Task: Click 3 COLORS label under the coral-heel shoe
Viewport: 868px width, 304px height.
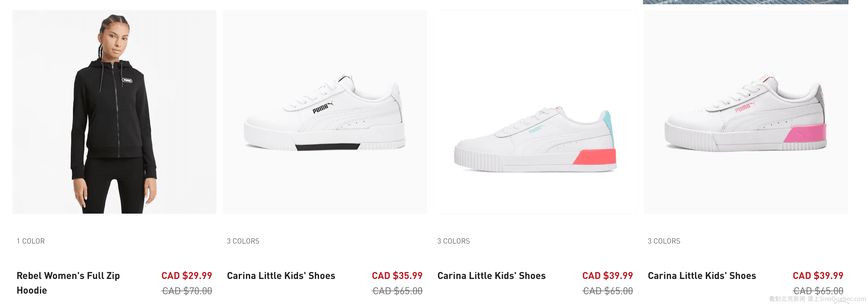Action: (x=453, y=241)
